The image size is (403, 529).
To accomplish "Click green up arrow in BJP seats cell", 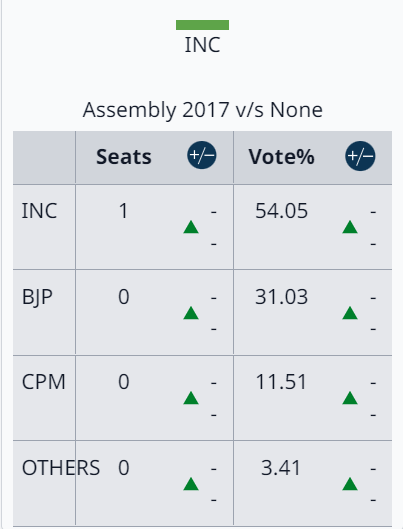I will pyautogui.click(x=191, y=313).
